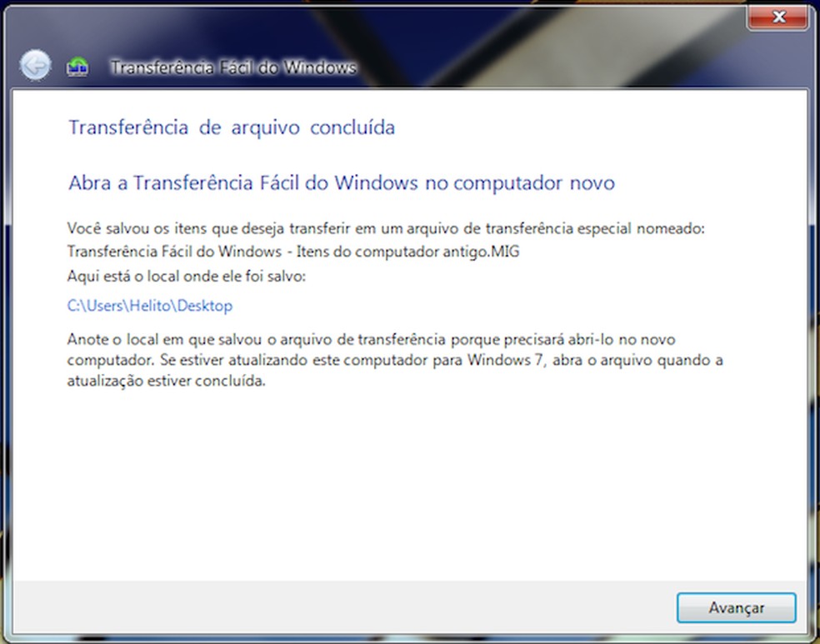
Task: Click the word 'Desktop' in the path link
Action: (205, 305)
